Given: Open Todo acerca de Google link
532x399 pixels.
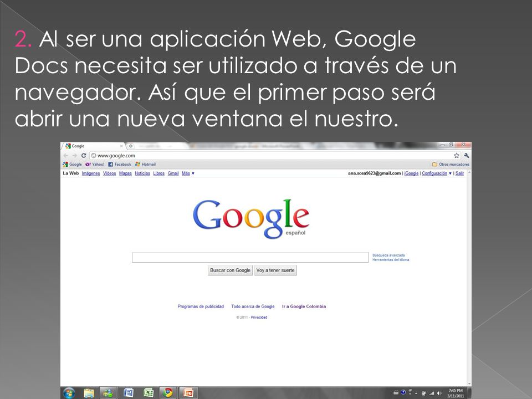Looking at the screenshot, I should [253, 306].
